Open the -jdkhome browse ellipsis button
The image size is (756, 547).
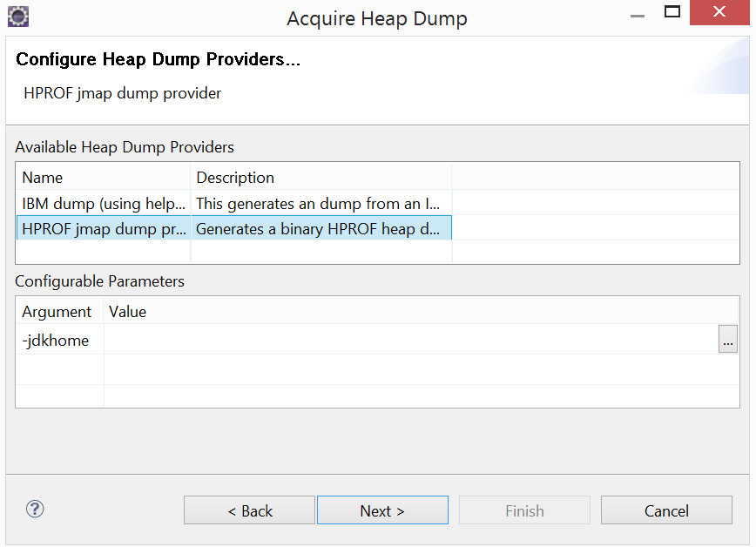click(727, 339)
